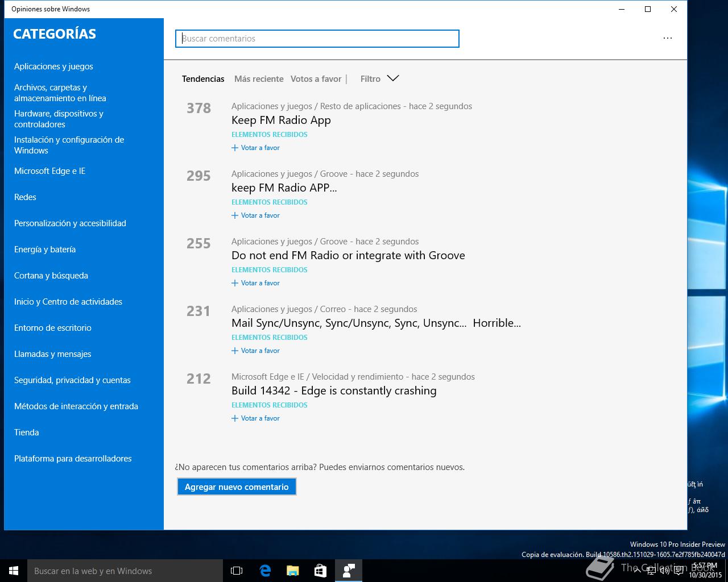Click the 231 vote count

pos(198,311)
